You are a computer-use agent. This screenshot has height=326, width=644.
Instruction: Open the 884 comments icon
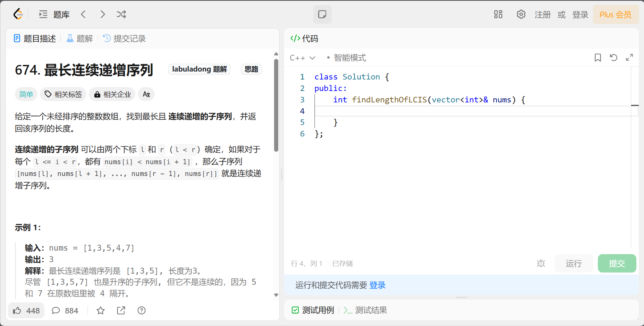pos(65,310)
